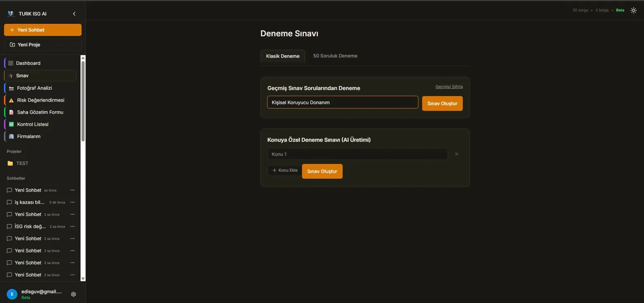Open options for the first Yeni Sohbet chat
644x303 pixels.
[73, 190]
